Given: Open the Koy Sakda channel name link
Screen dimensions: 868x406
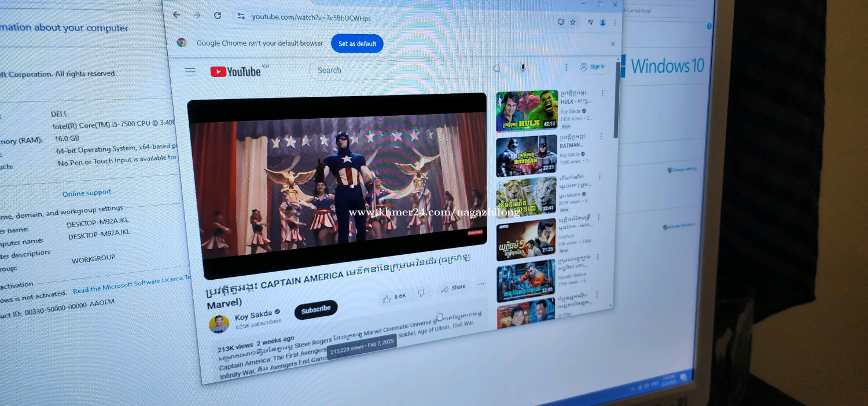Looking at the screenshot, I should [x=253, y=316].
